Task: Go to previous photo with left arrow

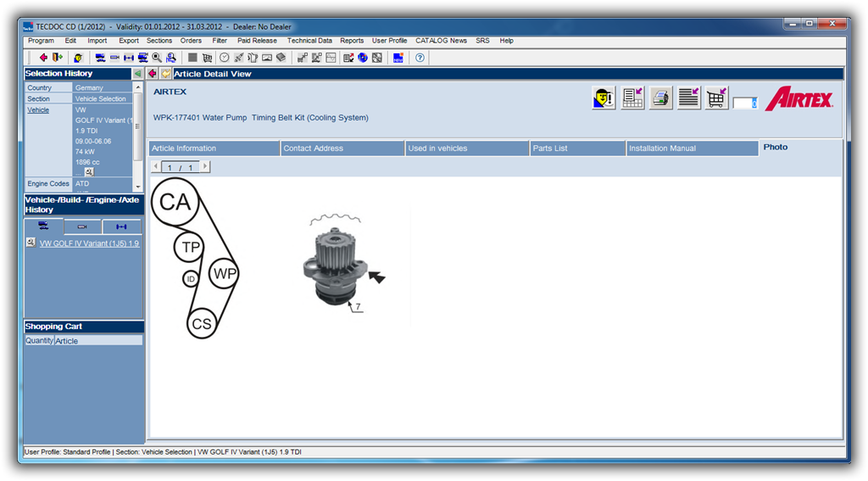Action: pos(156,166)
